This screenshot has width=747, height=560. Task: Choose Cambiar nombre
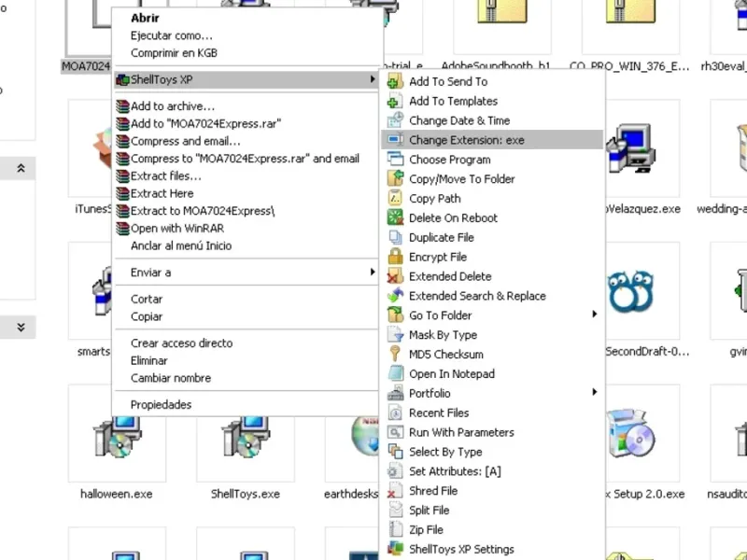click(171, 378)
